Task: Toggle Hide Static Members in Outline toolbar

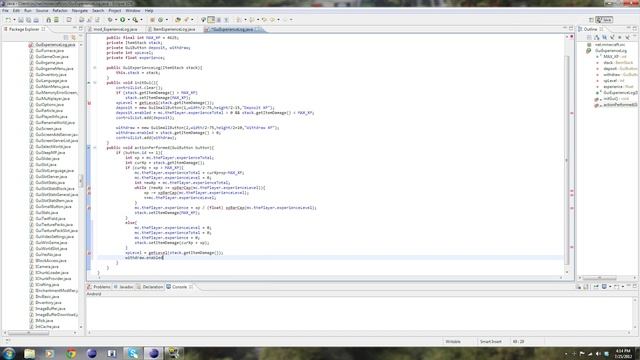Action: pyautogui.click(x=612, y=37)
